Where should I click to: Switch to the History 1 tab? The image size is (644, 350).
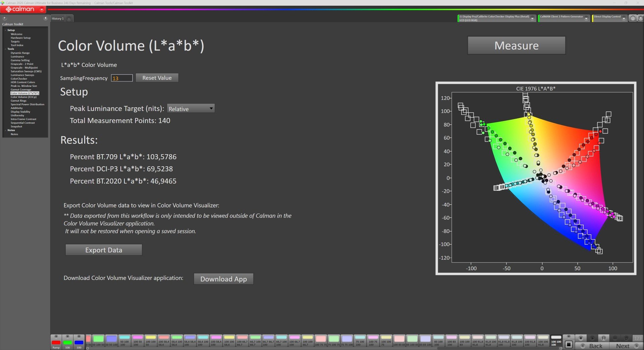(57, 19)
